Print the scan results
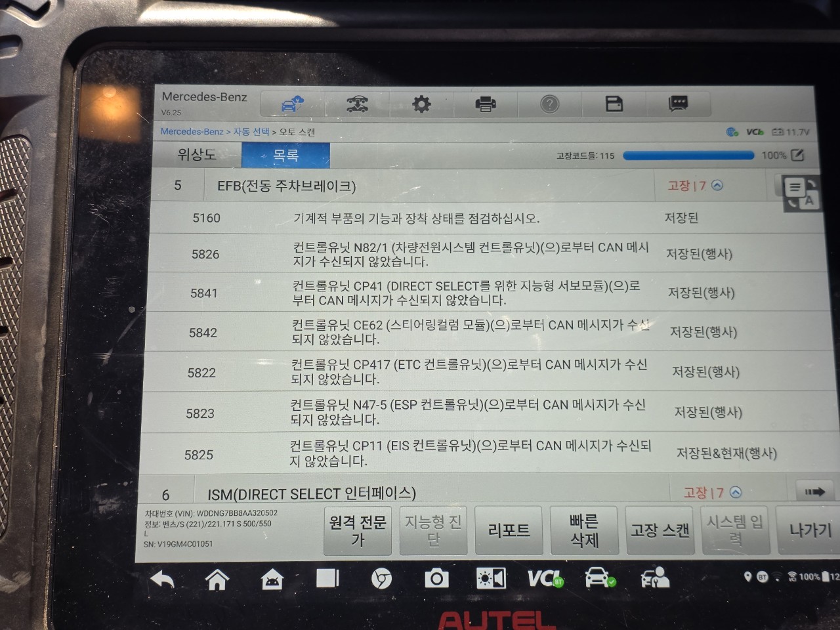Viewport: 840px width, 630px height. click(486, 104)
